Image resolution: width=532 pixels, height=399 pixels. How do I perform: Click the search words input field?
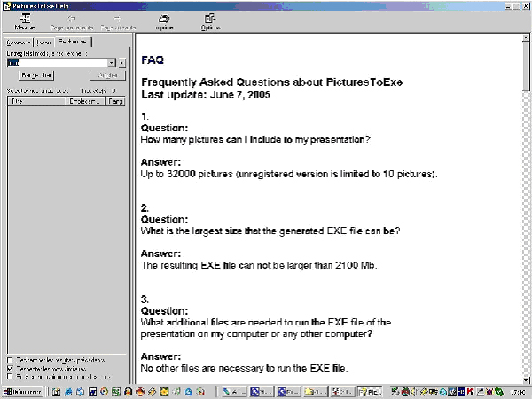coord(58,63)
